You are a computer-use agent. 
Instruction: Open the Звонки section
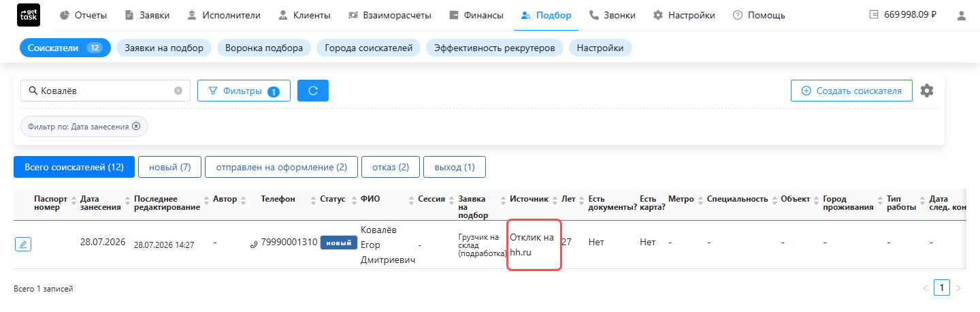612,15
